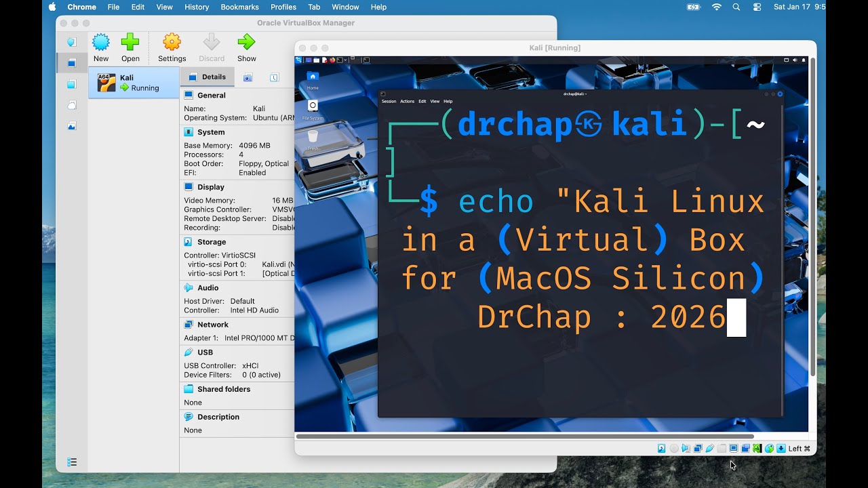Image resolution: width=868 pixels, height=488 pixels.
Task: Open the Welcome tool in VirtualBox sidebar
Action: 72,42
